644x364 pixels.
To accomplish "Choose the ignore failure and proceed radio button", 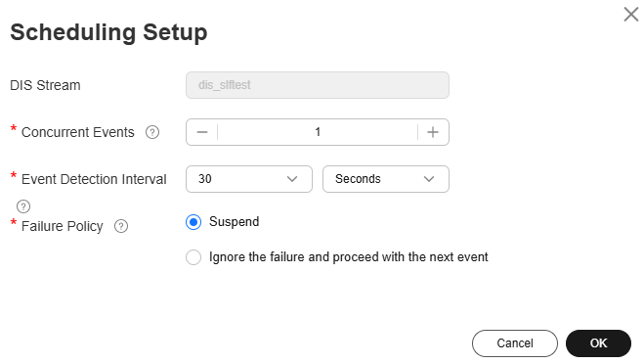I will tap(193, 257).
